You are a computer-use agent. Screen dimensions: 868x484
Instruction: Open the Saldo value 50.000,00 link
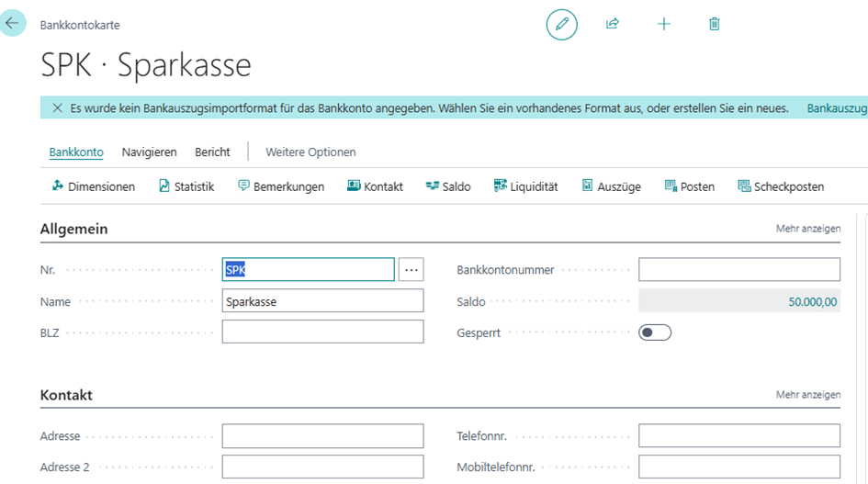click(x=812, y=301)
